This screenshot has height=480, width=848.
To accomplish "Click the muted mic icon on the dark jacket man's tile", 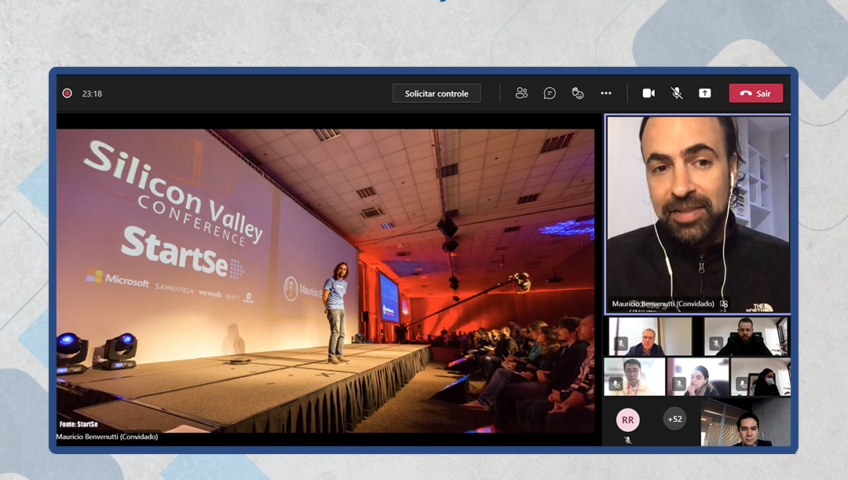I will tap(716, 343).
